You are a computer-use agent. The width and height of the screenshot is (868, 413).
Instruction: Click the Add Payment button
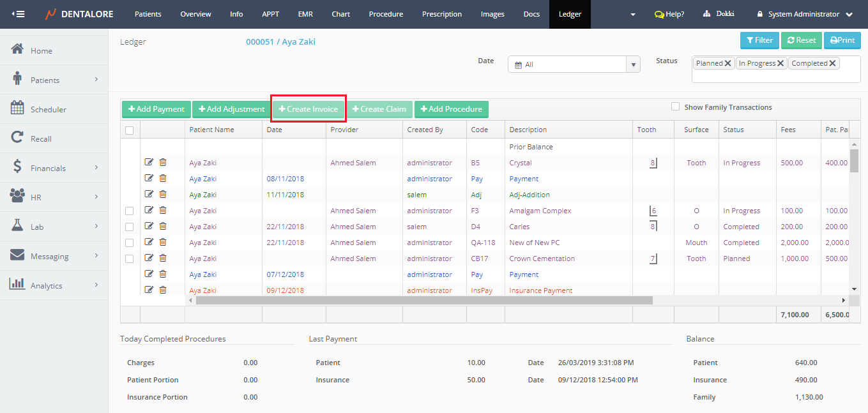tap(156, 109)
